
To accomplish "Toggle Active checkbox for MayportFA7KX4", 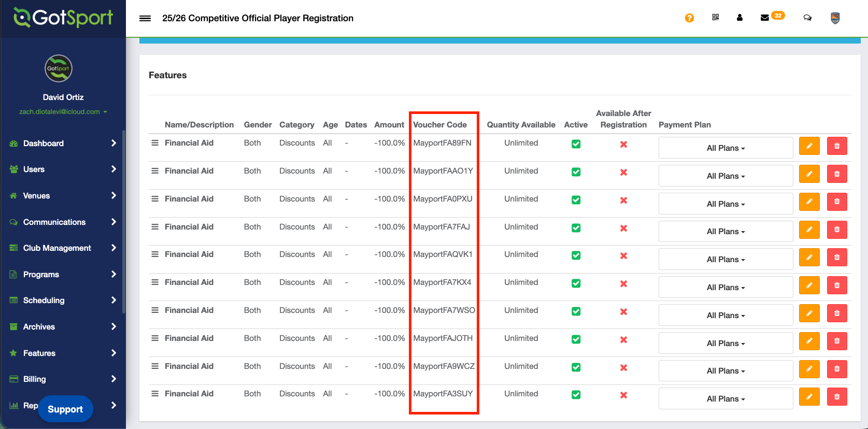I will [x=576, y=283].
